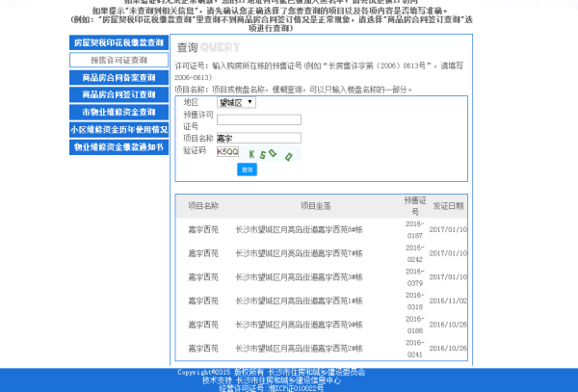Screen dimensions: 578x392
Task: Click the 项目名称 column header
Action: point(203,205)
